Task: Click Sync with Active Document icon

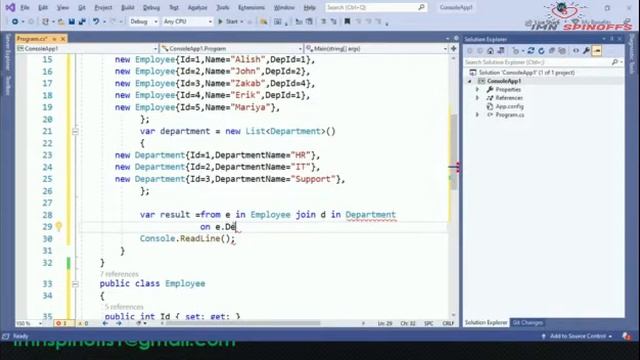Action: pyautogui.click(x=531, y=51)
